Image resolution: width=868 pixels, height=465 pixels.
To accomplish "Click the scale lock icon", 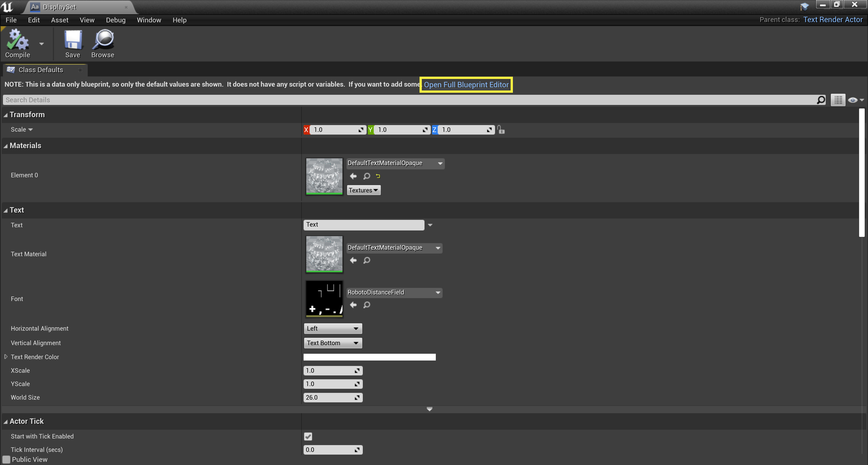I will click(501, 130).
